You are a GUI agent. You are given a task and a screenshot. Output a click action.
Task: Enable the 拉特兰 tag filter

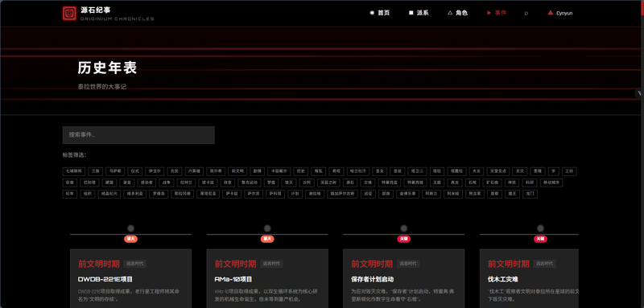(186, 183)
